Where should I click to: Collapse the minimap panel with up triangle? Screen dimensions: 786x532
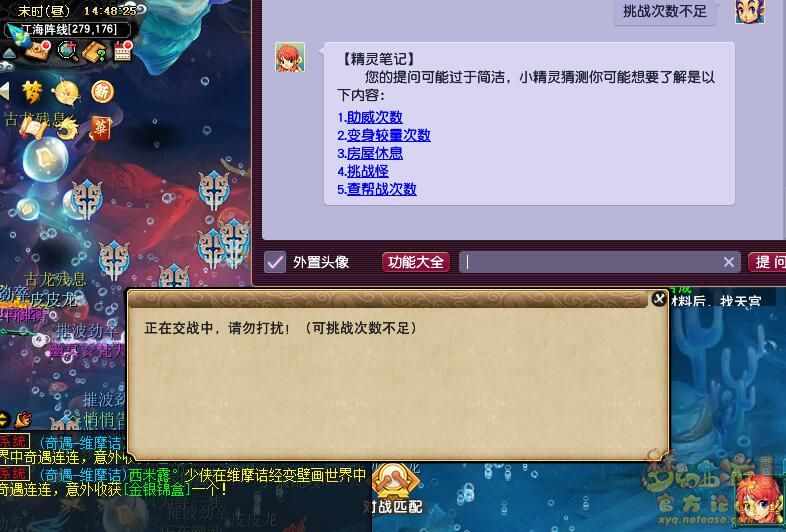(9, 53)
